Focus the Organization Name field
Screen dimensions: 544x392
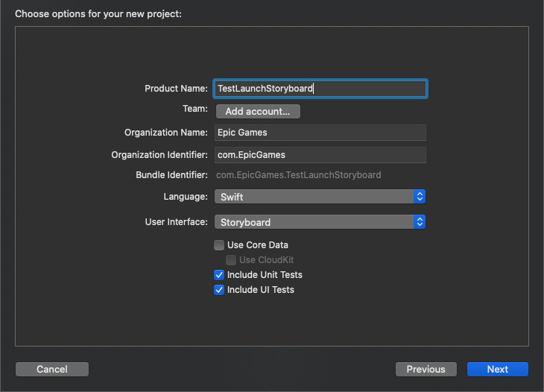320,133
